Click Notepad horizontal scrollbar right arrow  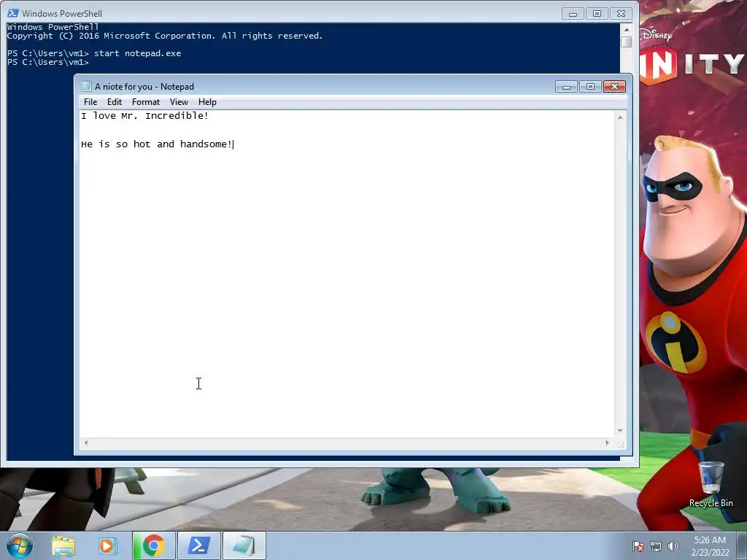[x=608, y=443]
